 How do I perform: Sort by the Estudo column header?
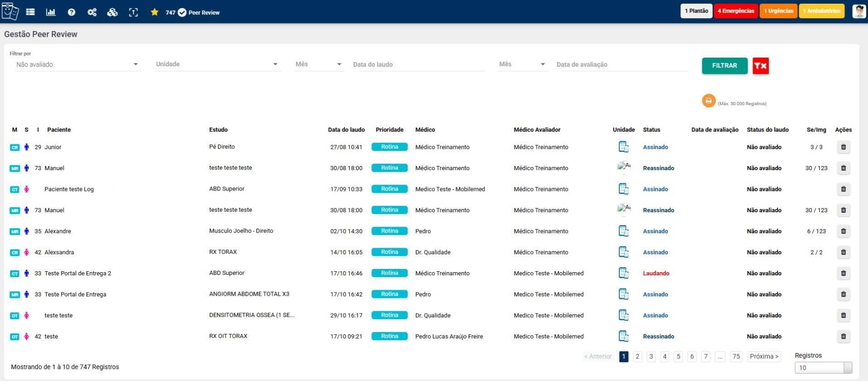click(x=218, y=130)
